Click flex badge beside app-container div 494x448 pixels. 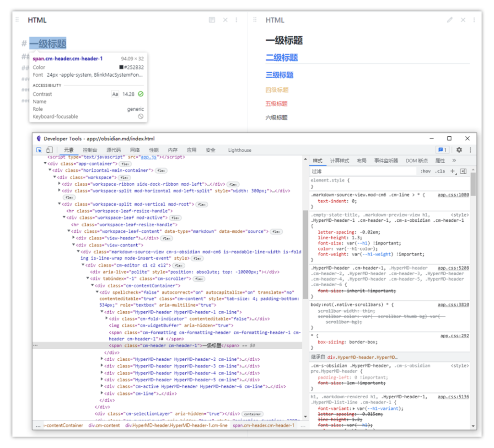(125, 164)
